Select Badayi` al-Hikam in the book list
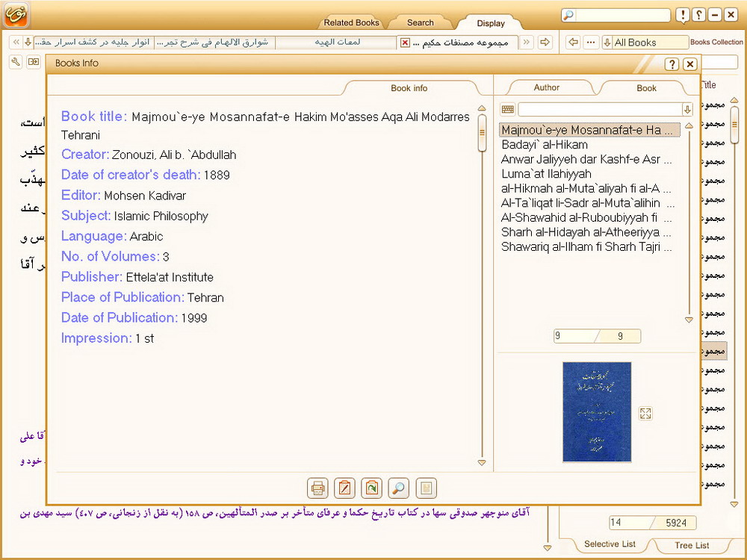The height and width of the screenshot is (560, 747). coord(545,145)
